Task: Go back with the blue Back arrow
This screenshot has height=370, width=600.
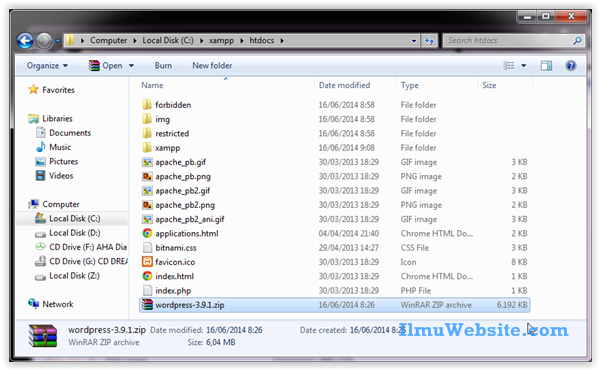Action: 25,41
